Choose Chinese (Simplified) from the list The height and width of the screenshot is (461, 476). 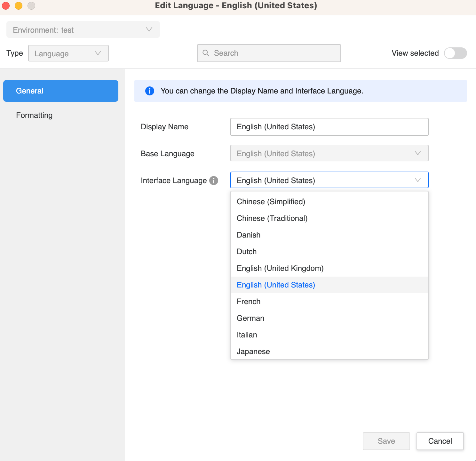pyautogui.click(x=271, y=202)
